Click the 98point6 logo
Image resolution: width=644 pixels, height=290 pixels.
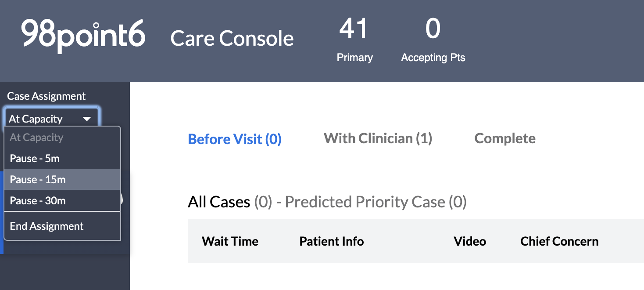click(x=83, y=36)
